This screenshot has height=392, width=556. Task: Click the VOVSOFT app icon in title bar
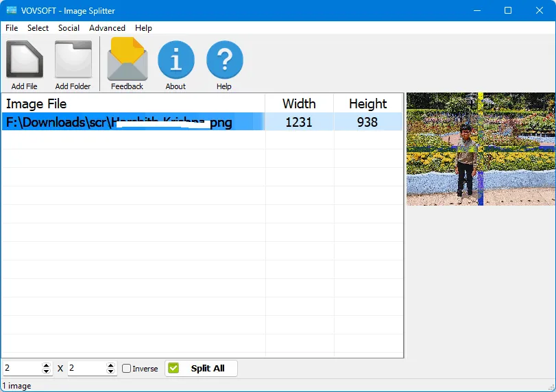(12, 10)
